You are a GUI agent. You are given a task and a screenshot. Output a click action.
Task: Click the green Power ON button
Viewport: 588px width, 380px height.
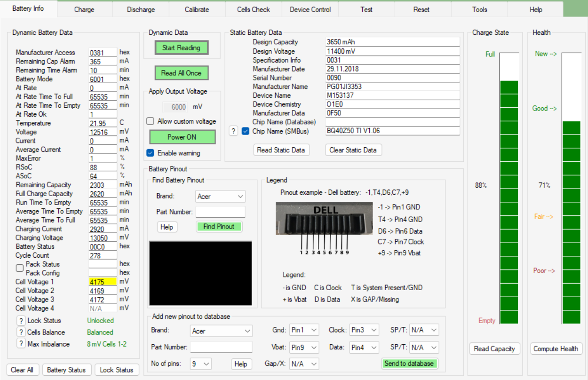pyautogui.click(x=182, y=137)
